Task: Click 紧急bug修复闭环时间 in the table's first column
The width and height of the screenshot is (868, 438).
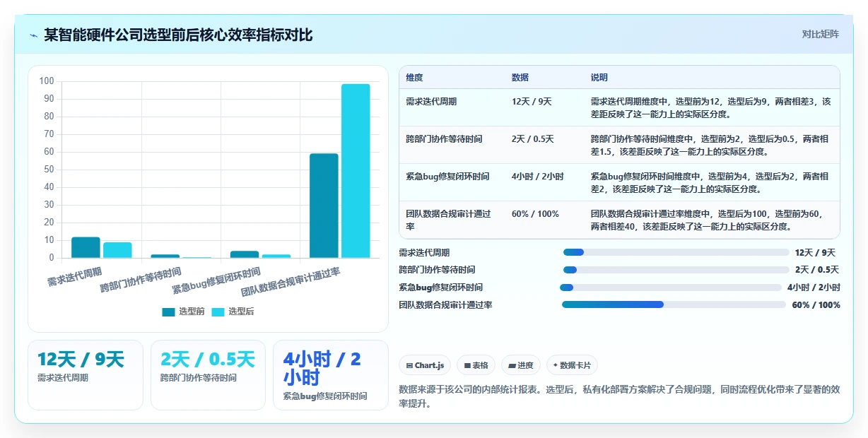Action: click(x=448, y=177)
